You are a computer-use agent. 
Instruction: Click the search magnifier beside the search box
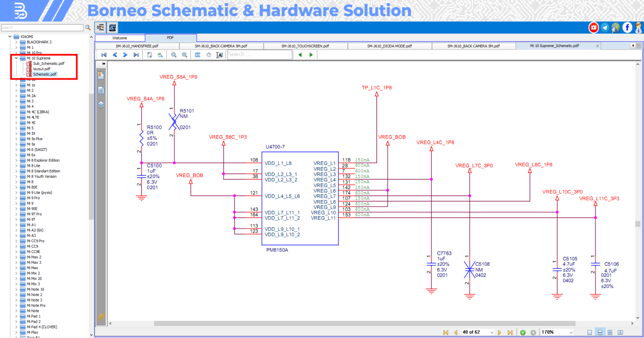coord(88,27)
